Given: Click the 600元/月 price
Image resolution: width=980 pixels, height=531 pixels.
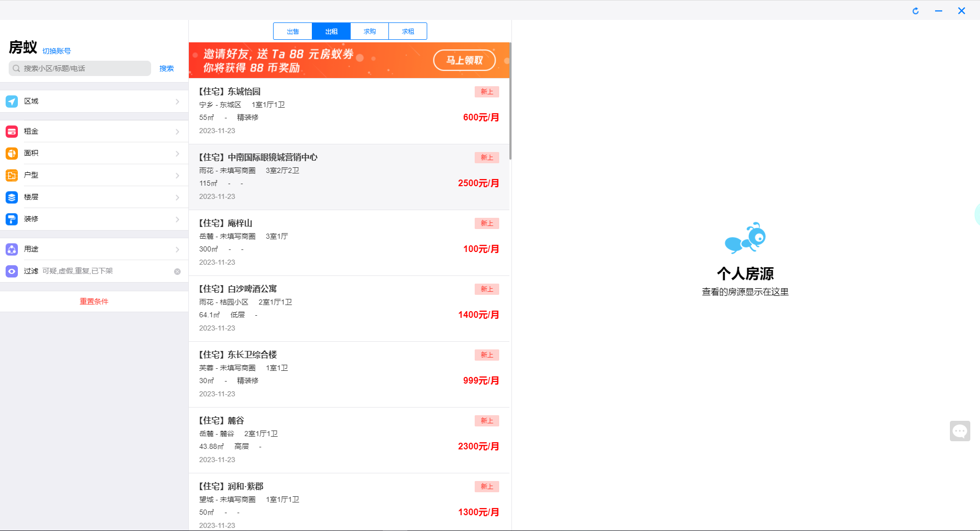Looking at the screenshot, I should [481, 117].
